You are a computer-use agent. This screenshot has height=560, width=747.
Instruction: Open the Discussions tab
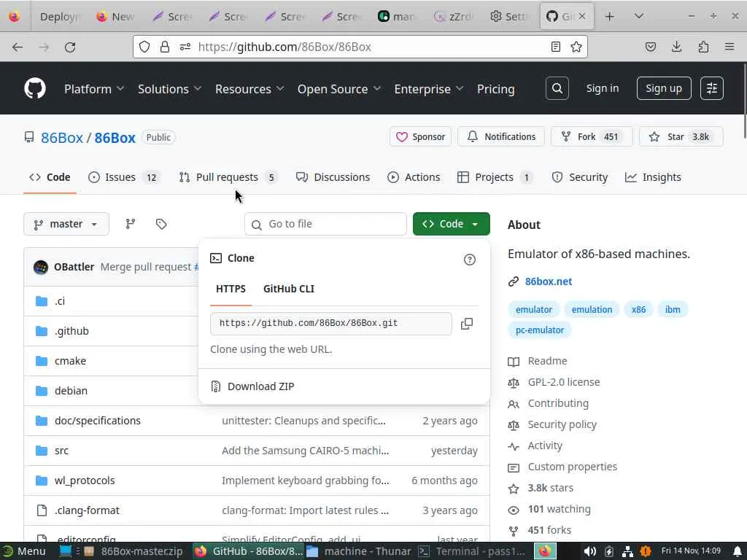tap(333, 177)
